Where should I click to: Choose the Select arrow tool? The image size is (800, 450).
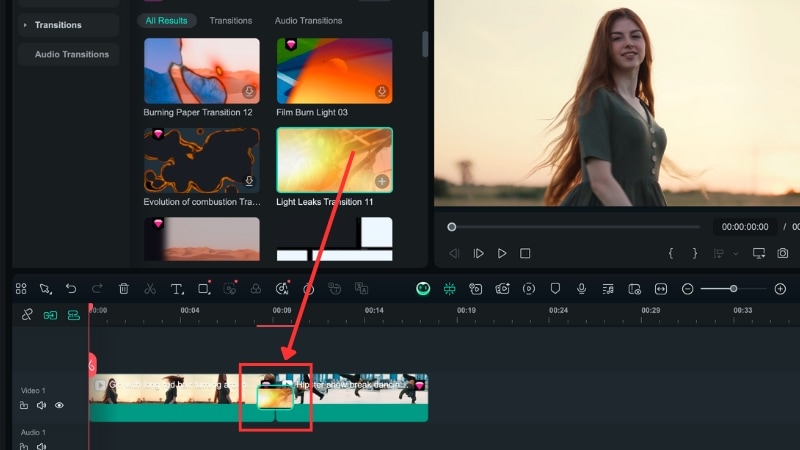click(45, 289)
